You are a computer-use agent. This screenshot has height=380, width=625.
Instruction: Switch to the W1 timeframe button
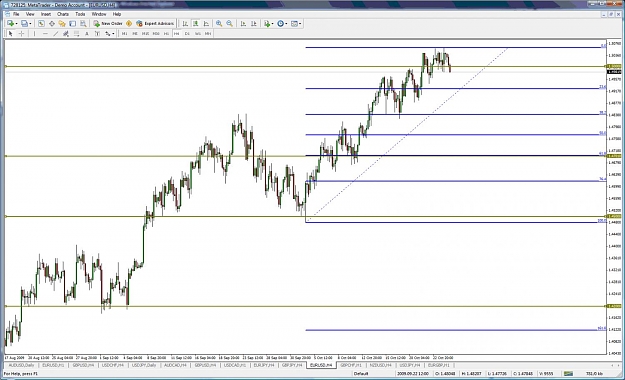coord(197,33)
